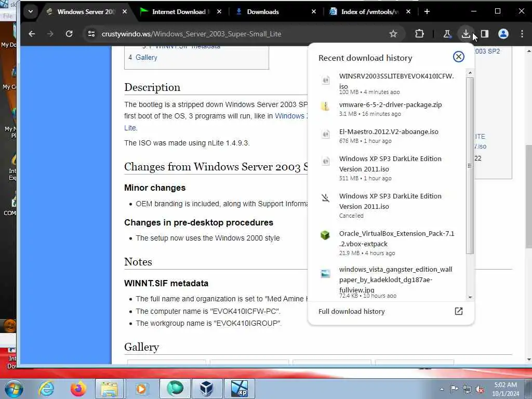532x399 pixels.
Task: Click the Downloads tray icon in toolbar
Action: (466, 34)
